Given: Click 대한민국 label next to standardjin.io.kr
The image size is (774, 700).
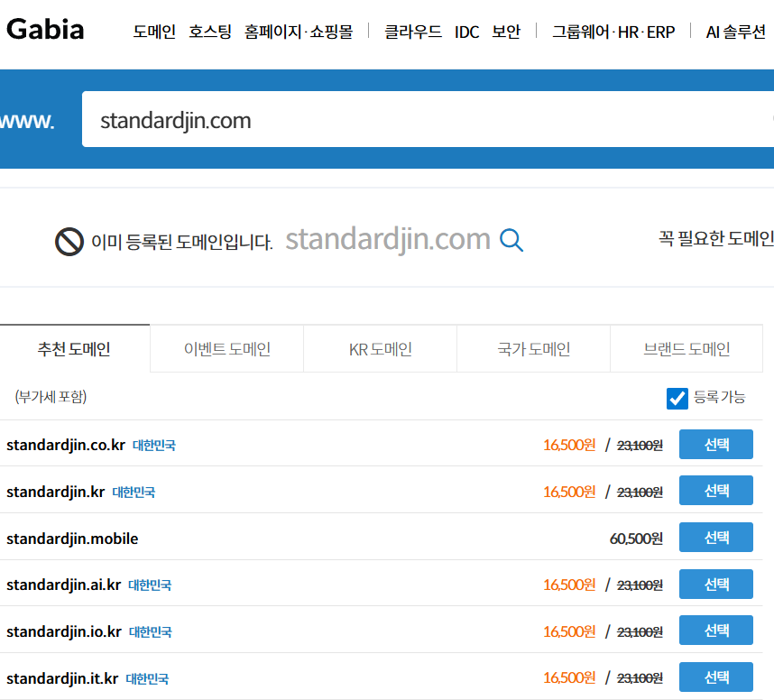Looking at the screenshot, I should [150, 631].
